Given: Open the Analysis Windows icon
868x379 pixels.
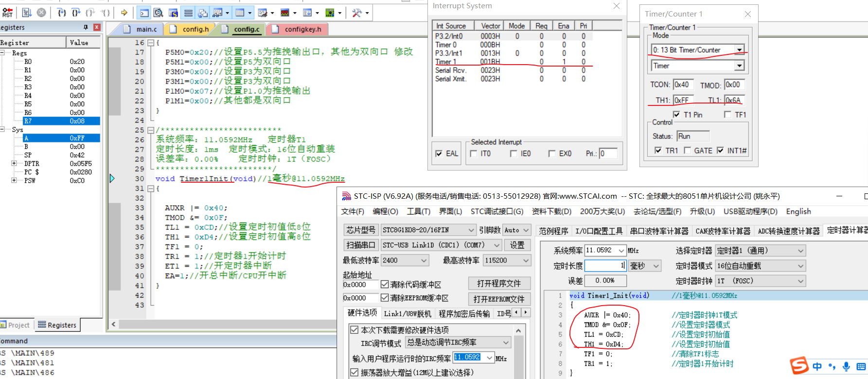Looking at the screenshot, I should (x=285, y=13).
